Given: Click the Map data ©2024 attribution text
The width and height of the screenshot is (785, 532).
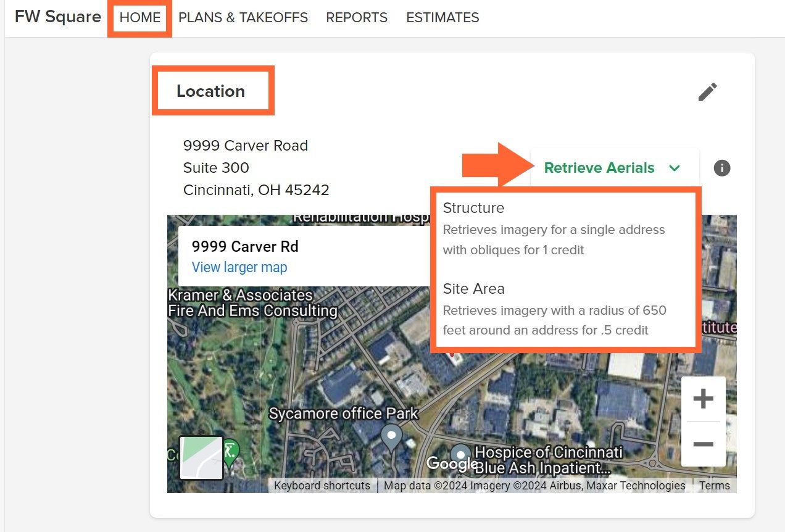Looking at the screenshot, I should pyautogui.click(x=534, y=486).
